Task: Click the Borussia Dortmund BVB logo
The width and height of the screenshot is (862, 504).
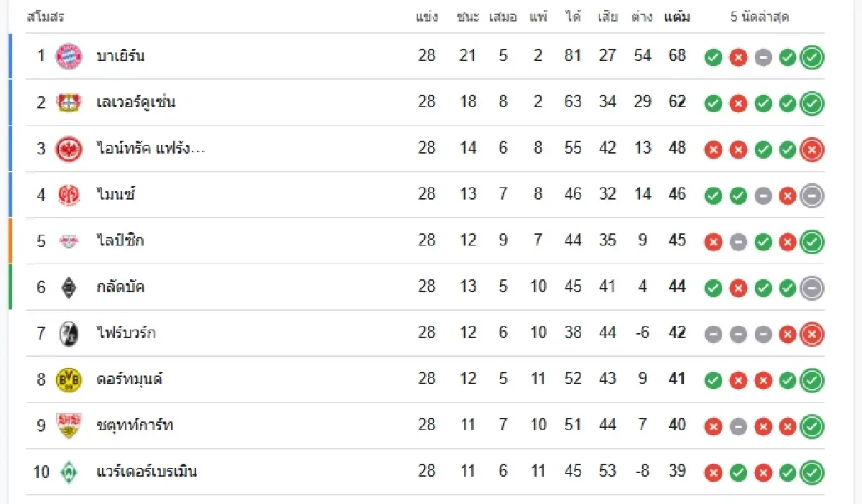Action: 70,380
